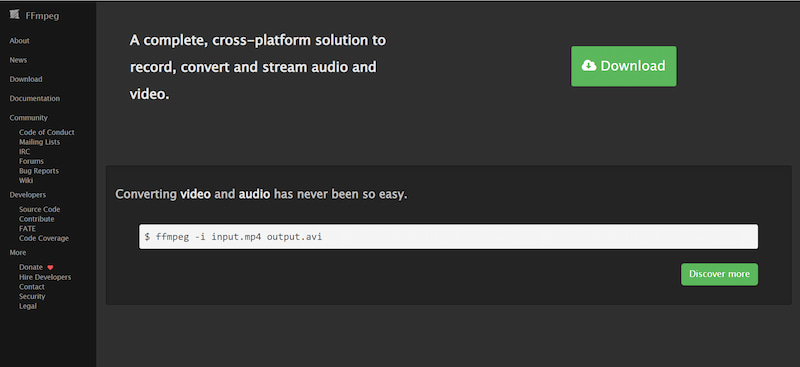Open Hire Developers page
Screen dimensions: 800x367
[45, 277]
